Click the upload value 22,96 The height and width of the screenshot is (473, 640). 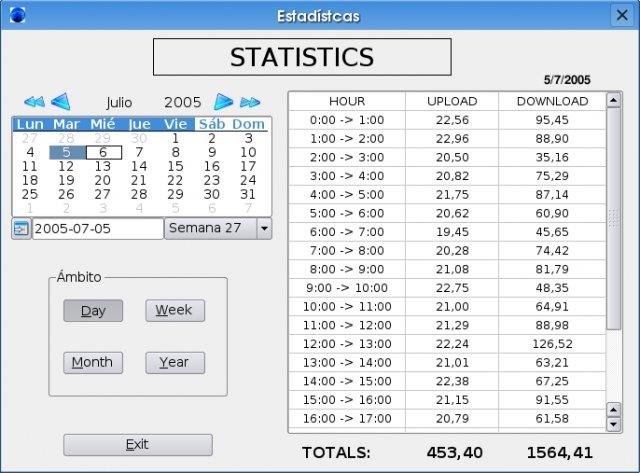coord(452,139)
